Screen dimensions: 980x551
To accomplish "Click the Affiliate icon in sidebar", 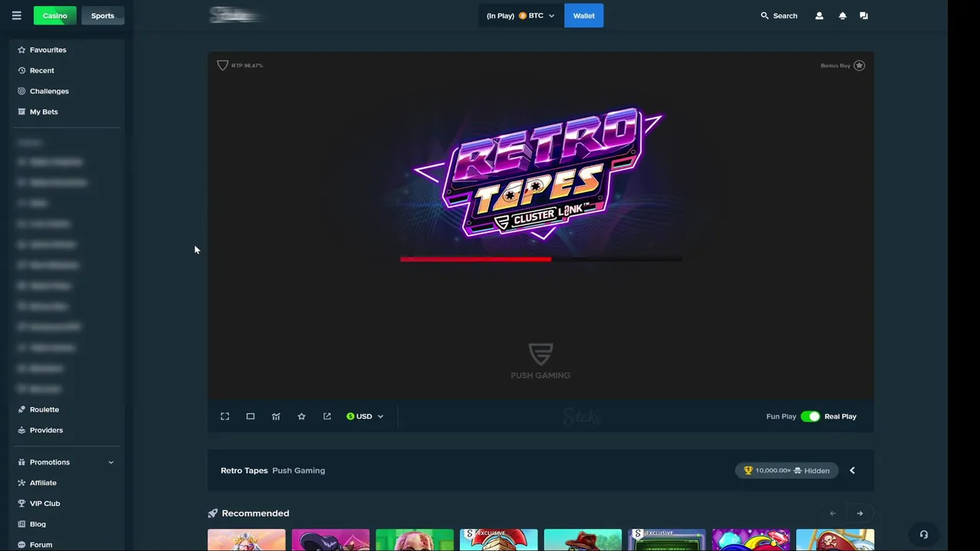I will (x=21, y=483).
